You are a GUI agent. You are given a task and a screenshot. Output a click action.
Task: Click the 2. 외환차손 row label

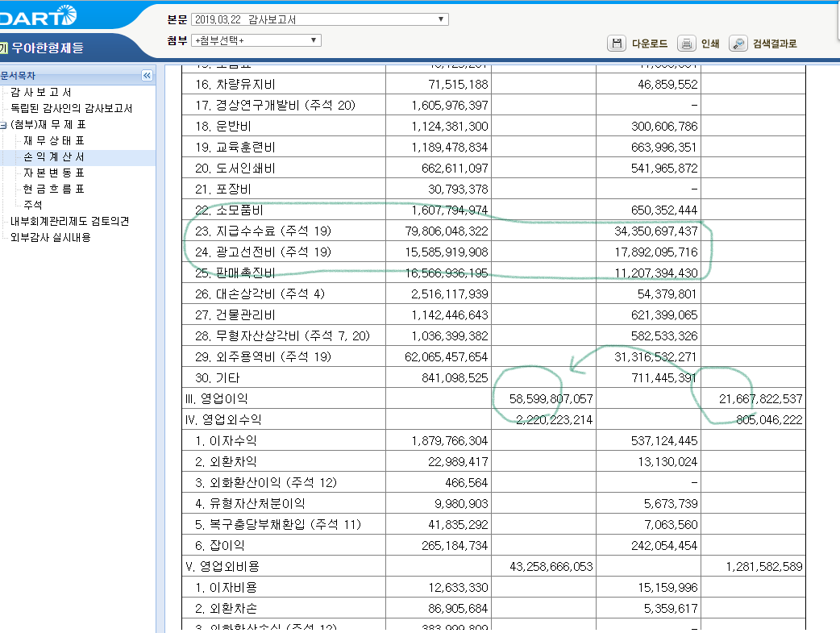pos(226,608)
